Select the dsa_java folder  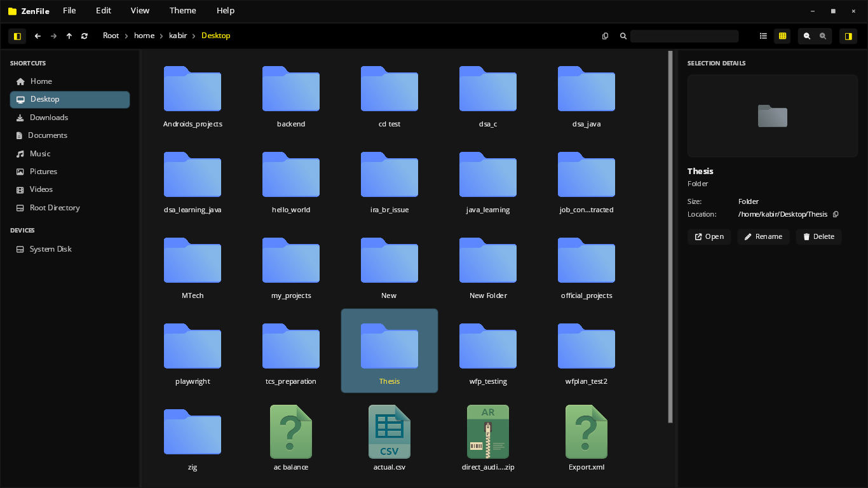coord(587,94)
